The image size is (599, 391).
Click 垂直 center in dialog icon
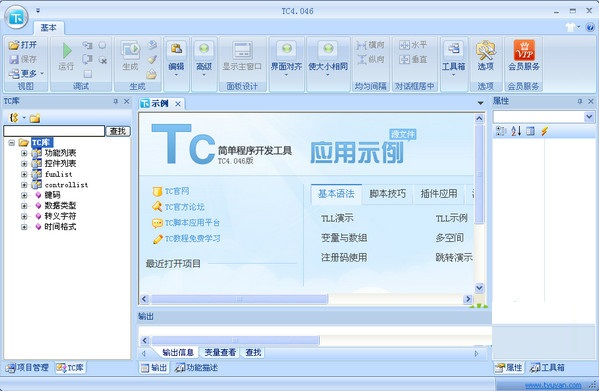click(404, 60)
